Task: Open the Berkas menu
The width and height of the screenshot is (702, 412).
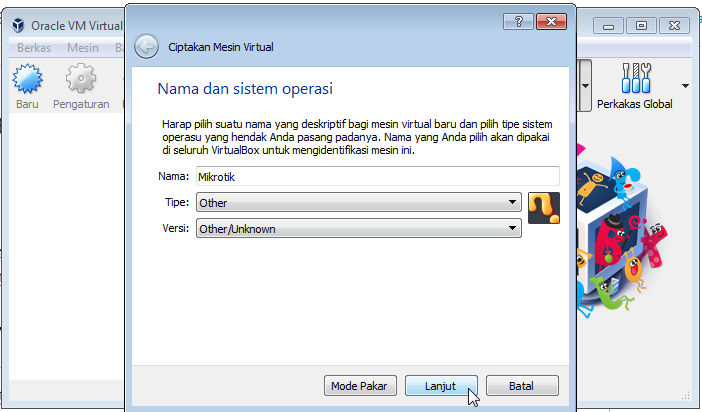Action: (x=34, y=47)
